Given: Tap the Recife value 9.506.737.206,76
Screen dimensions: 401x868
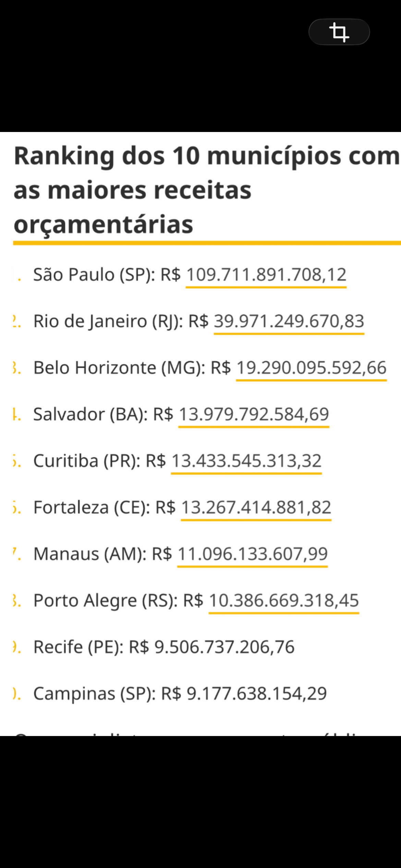Looking at the screenshot, I should [x=224, y=647].
